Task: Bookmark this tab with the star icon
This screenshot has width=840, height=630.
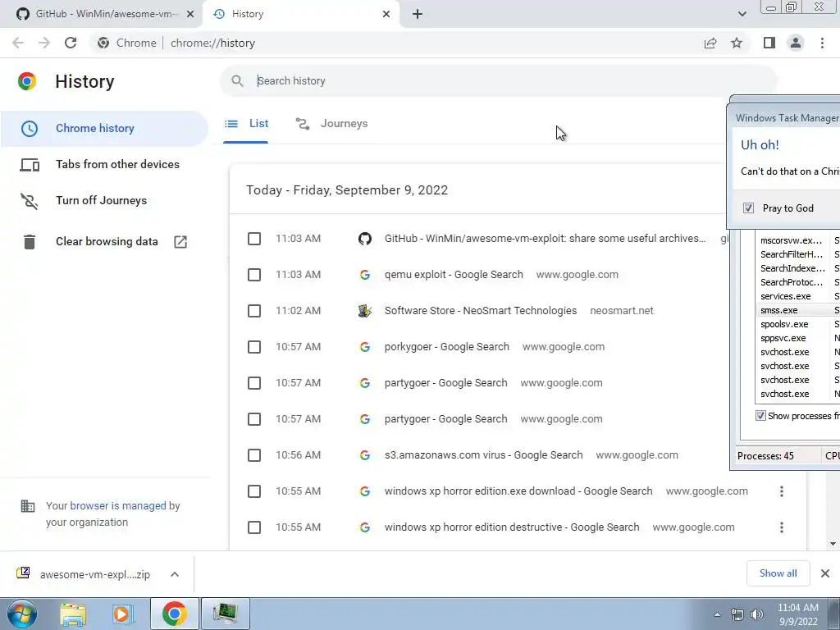Action: [x=737, y=43]
